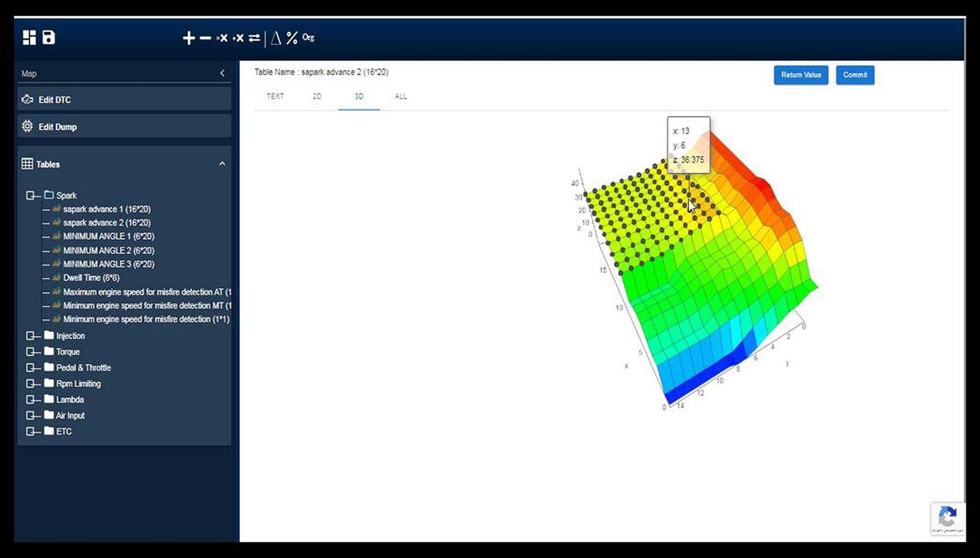Click the engine icon beside Edit DTC

point(27,100)
